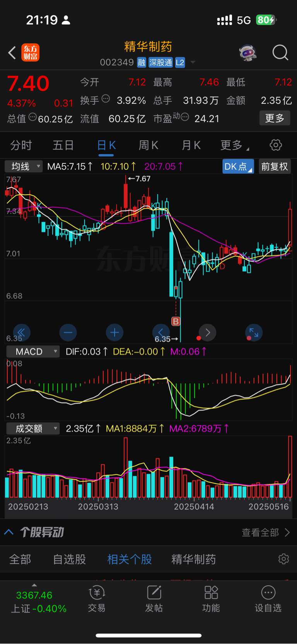Image resolution: width=297 pixels, height=644 pixels.
Task: Select the 日K tab
Action: (x=106, y=145)
